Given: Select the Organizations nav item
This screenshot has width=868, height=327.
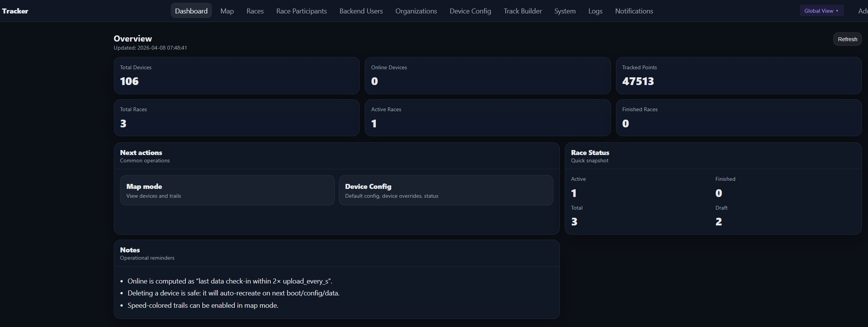Looking at the screenshot, I should [416, 11].
